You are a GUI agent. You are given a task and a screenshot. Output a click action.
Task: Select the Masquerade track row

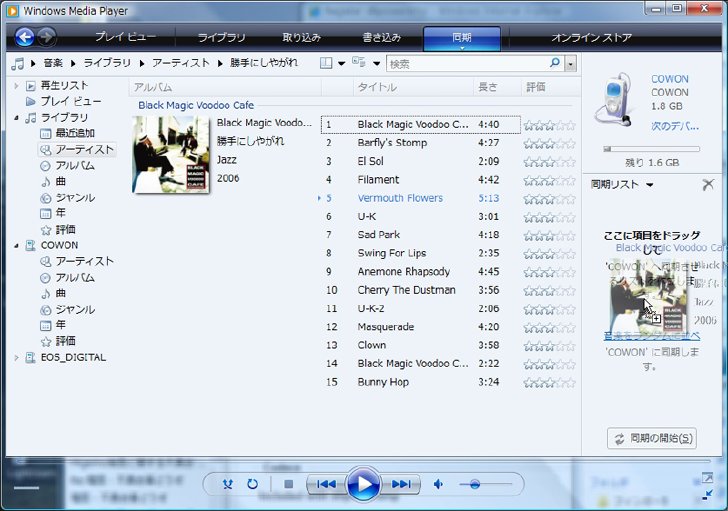tap(420, 327)
